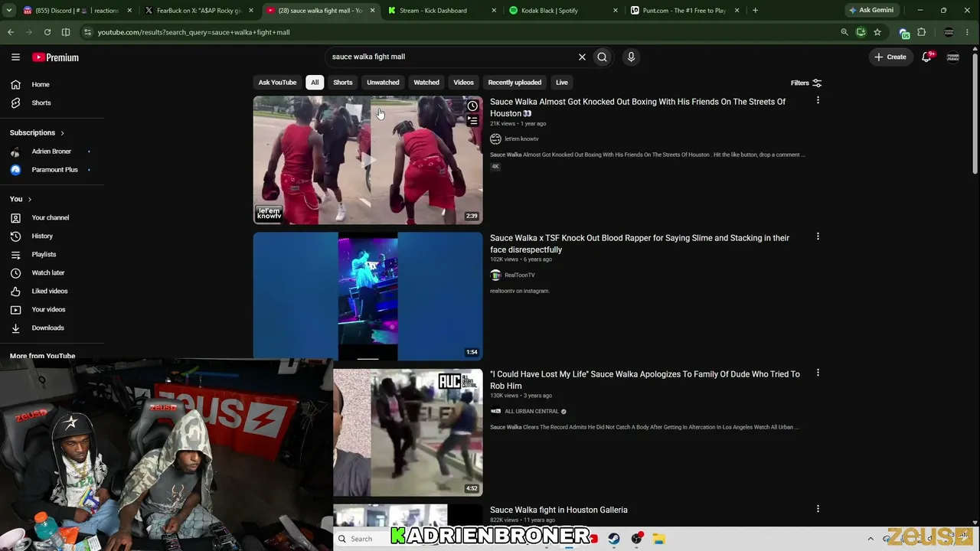Open the ALL URBAN CENTRAL channel link

(x=531, y=412)
